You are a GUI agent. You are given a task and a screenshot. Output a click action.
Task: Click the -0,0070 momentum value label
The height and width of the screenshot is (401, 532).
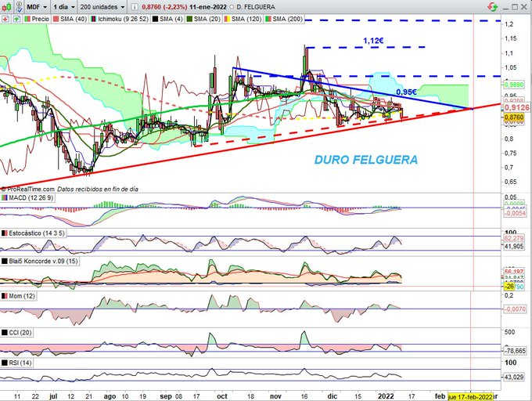click(515, 309)
